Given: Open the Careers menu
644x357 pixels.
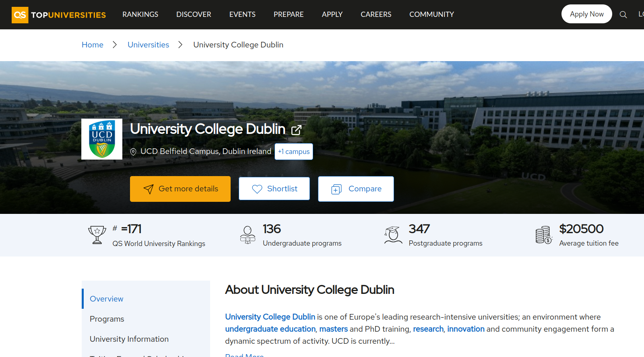Looking at the screenshot, I should [x=376, y=14].
